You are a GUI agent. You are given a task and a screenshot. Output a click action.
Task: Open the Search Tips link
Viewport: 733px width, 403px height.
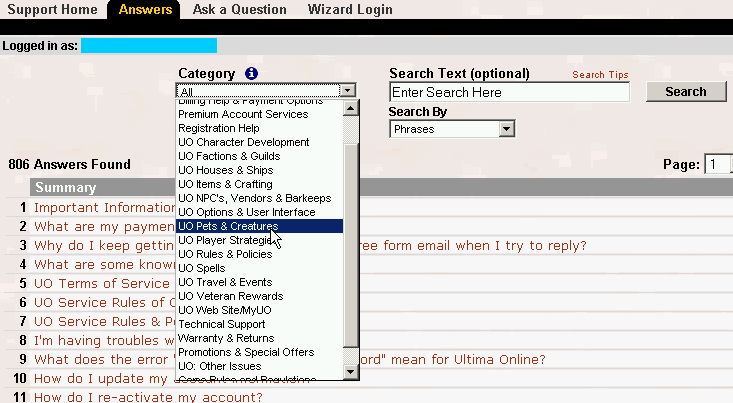pos(600,75)
